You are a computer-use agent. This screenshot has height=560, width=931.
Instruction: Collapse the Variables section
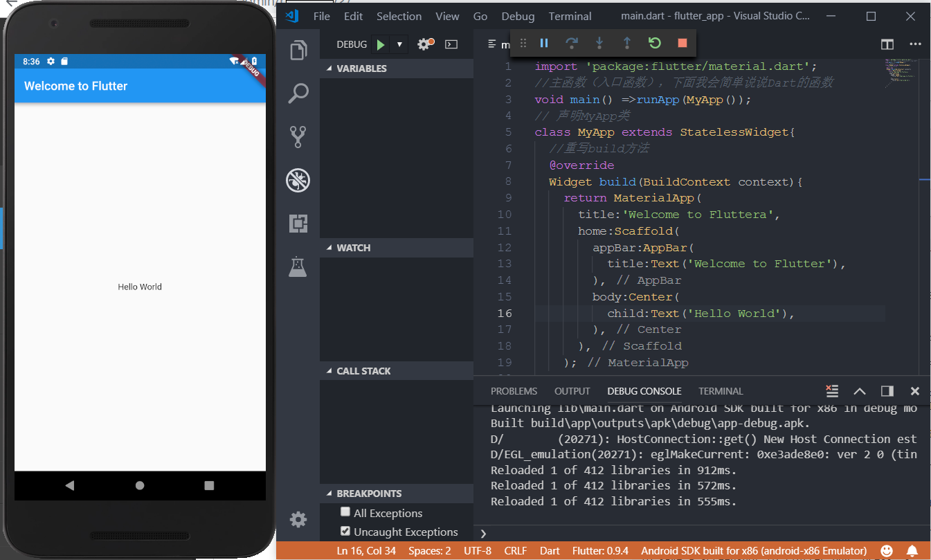361,69
